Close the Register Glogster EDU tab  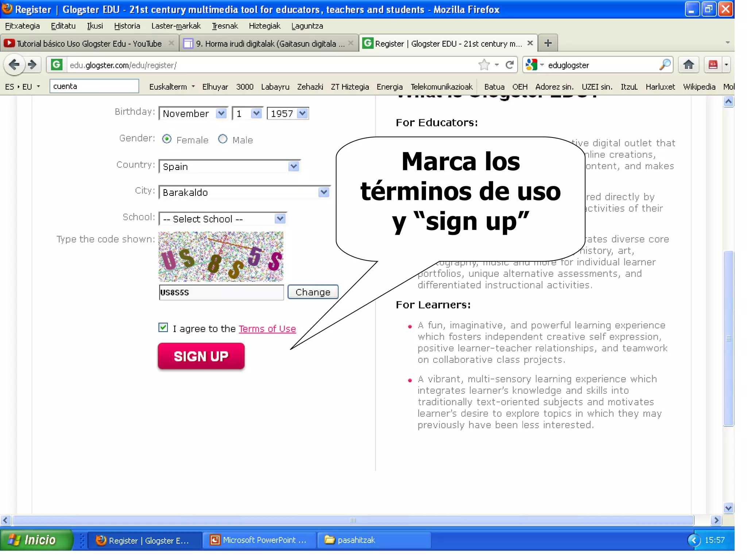530,43
